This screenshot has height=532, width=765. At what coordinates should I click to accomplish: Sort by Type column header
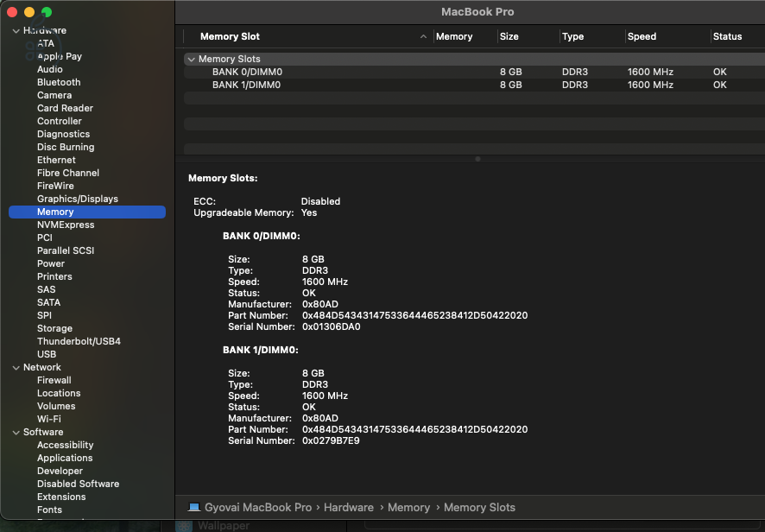click(x=572, y=36)
